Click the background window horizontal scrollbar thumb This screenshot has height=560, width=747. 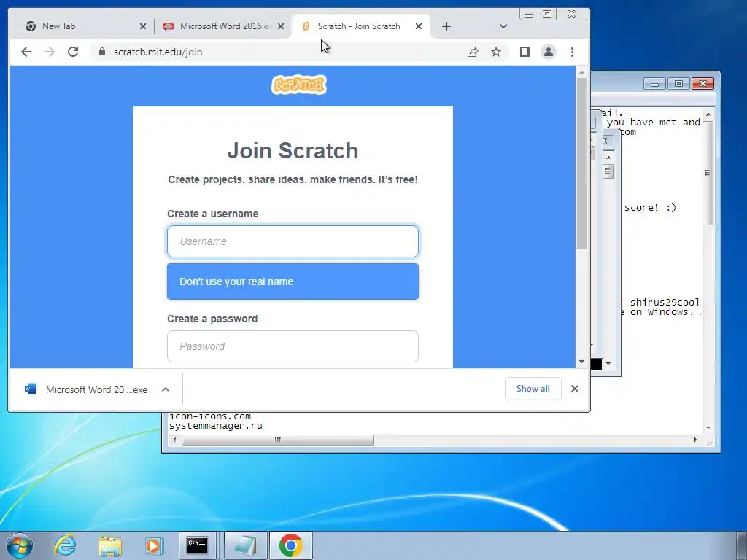tap(278, 440)
